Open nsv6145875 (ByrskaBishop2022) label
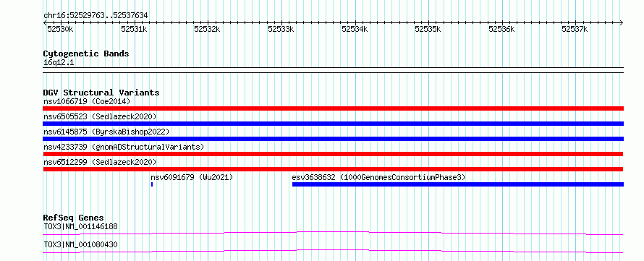 point(106,132)
